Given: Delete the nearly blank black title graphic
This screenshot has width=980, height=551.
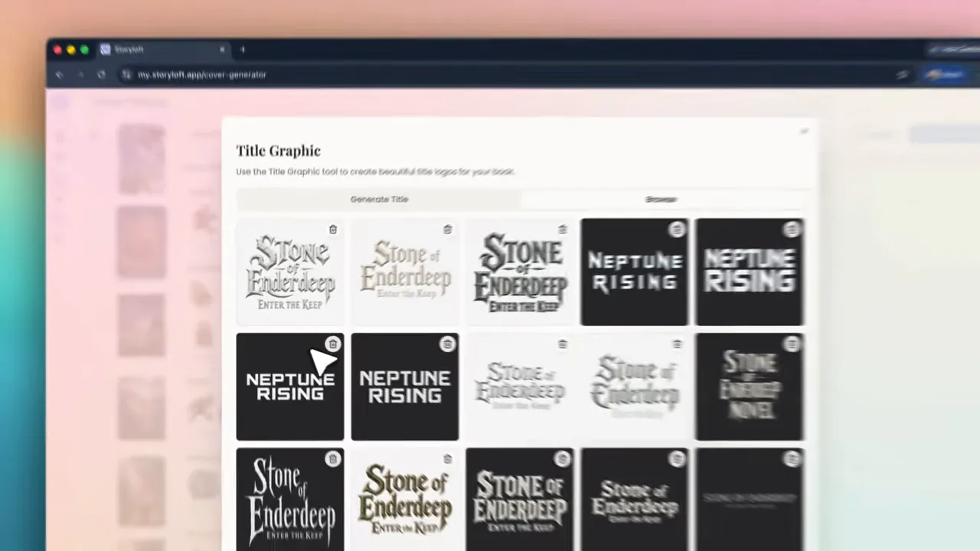Looking at the screenshot, I should tap(792, 458).
